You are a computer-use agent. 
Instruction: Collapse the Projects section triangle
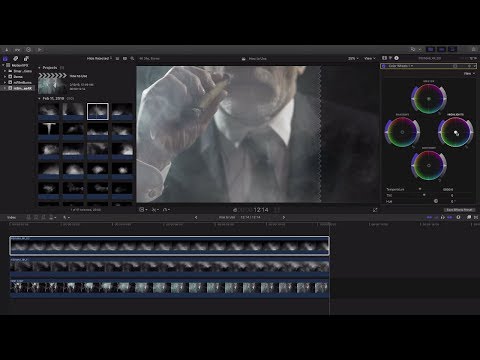coord(39,68)
